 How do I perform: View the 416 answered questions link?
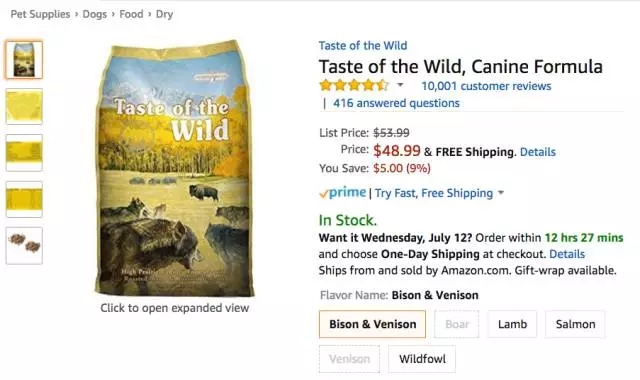pos(396,103)
